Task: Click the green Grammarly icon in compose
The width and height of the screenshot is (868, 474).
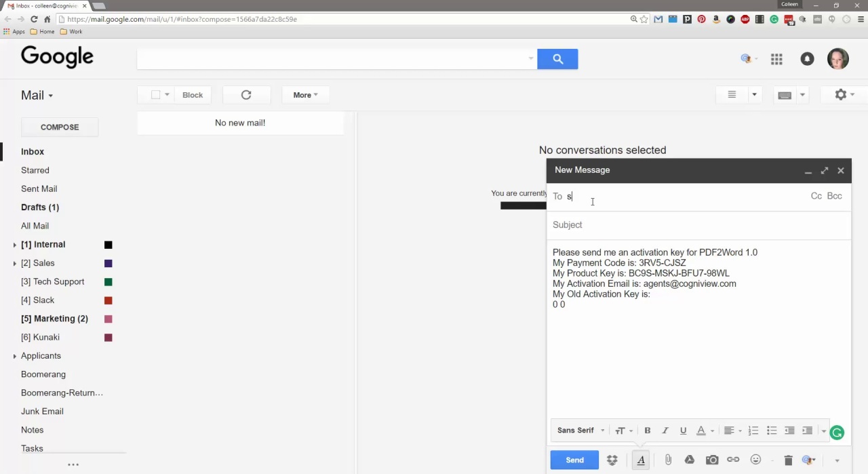Action: (837, 433)
